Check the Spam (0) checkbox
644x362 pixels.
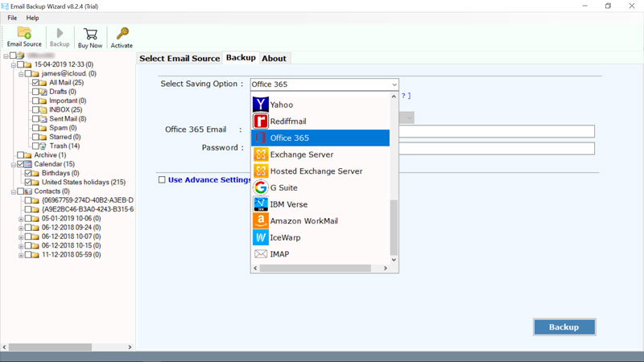pos(35,128)
